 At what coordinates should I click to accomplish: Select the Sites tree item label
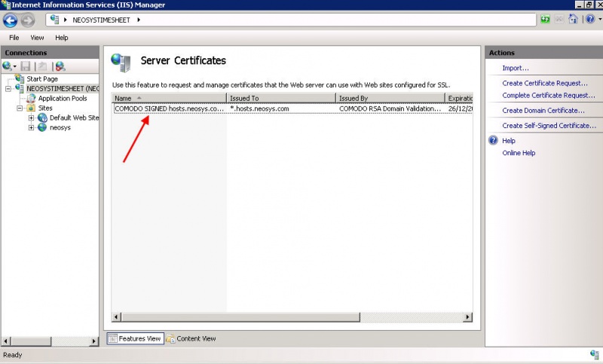45,108
